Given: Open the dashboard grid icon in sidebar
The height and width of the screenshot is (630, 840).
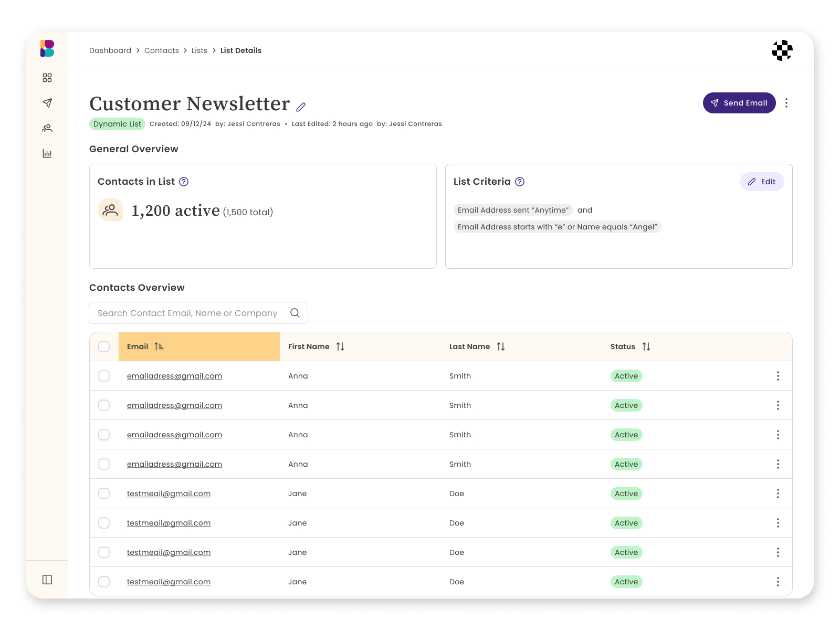Looking at the screenshot, I should point(47,78).
